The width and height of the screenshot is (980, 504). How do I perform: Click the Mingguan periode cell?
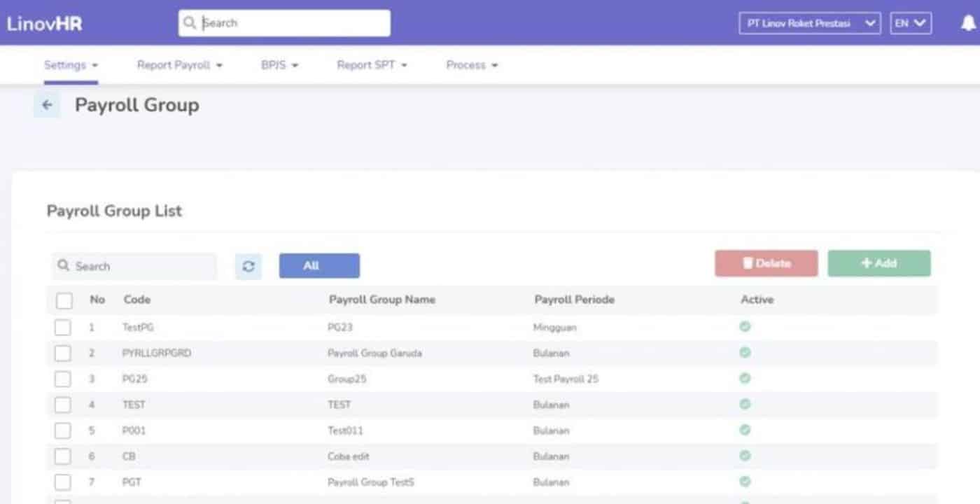555,327
